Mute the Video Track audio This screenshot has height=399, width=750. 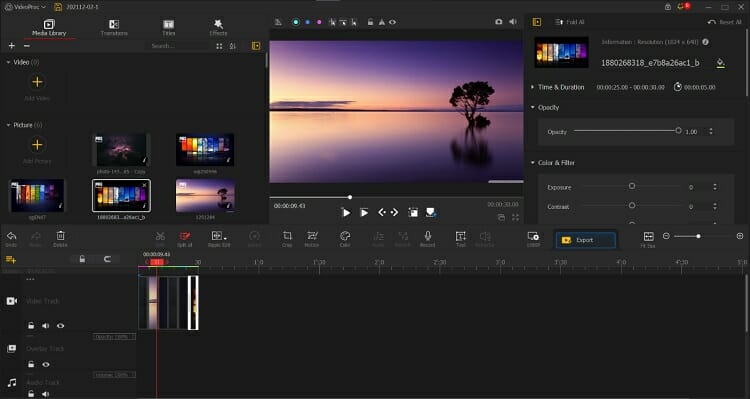[x=45, y=326]
